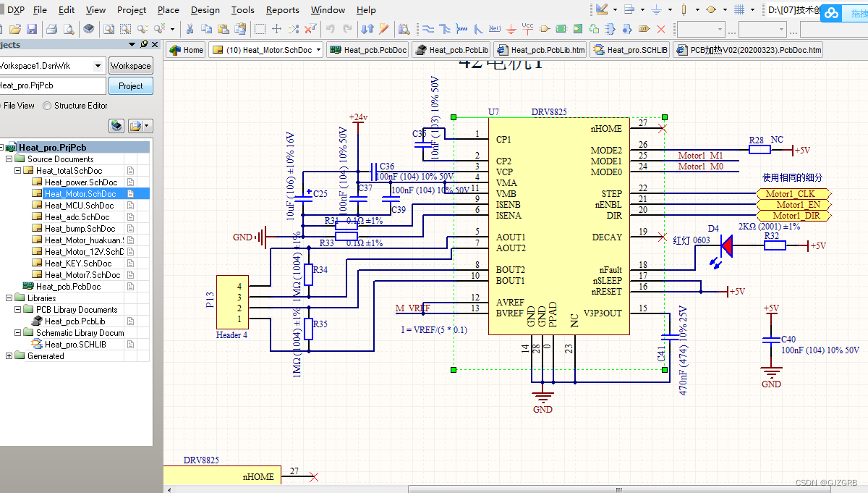Select the Place Bus tool
Screen dimensions: 868x493
444,30
